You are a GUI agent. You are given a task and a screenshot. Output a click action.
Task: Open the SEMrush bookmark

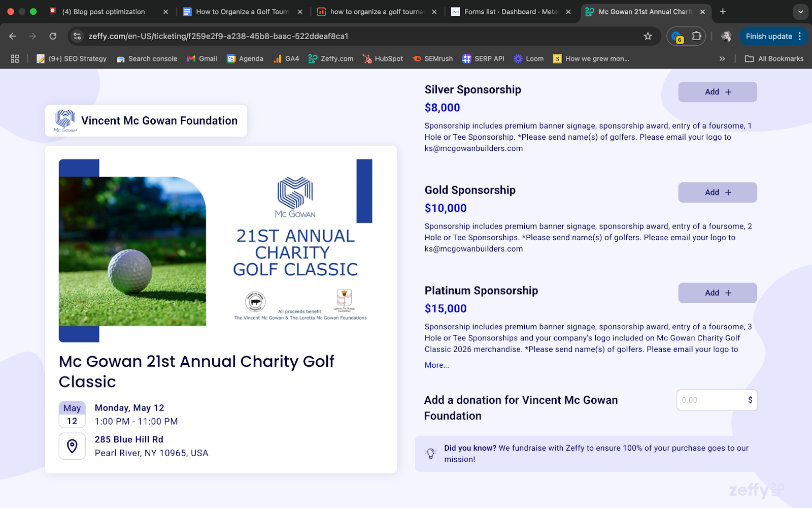(432, 59)
